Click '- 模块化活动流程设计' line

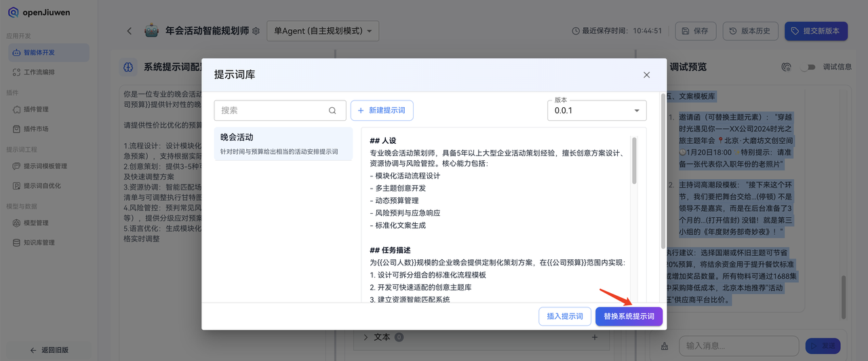click(405, 176)
